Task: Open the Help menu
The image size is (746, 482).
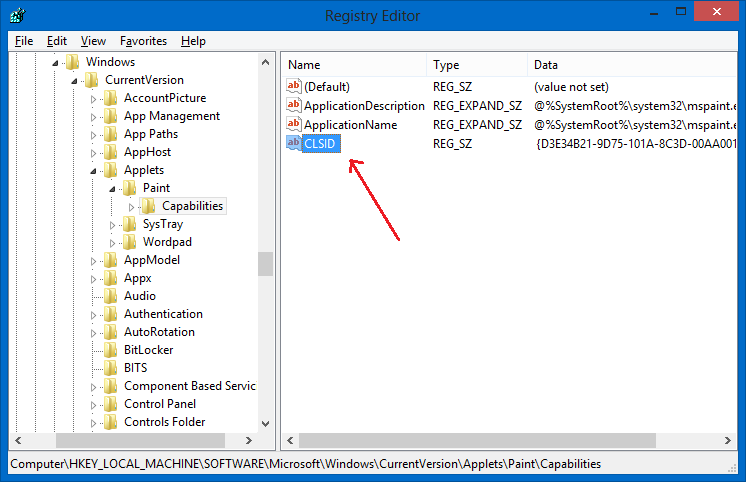Action: point(193,41)
